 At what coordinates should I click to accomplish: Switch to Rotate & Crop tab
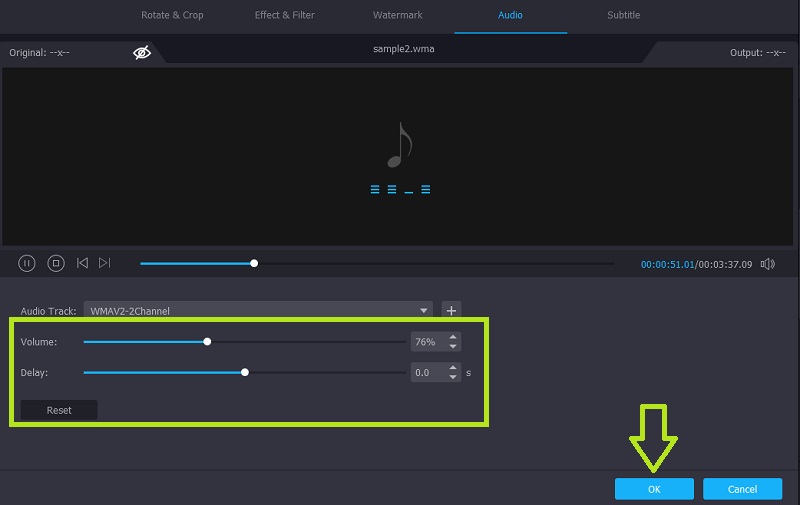click(x=172, y=15)
